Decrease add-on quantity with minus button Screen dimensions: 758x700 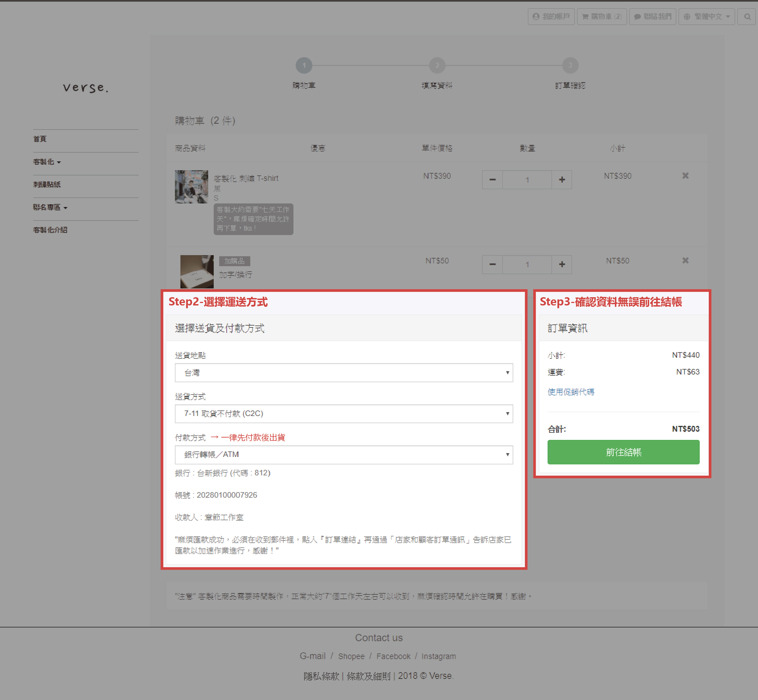coord(492,264)
